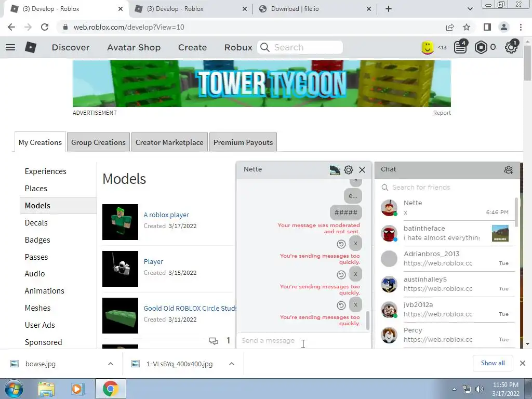The image size is (532, 399).
Task: Bookmark this page with star icon
Action: click(x=467, y=27)
